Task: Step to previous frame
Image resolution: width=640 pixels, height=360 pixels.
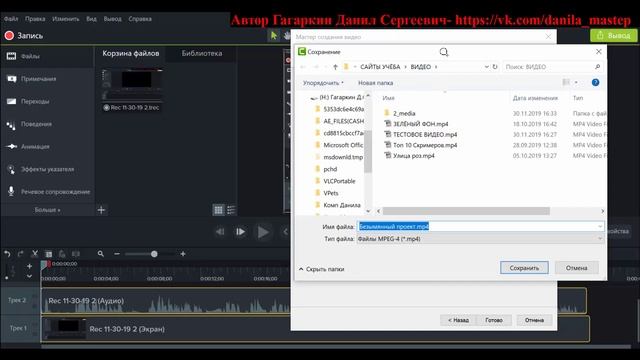Action: click(x=220, y=232)
